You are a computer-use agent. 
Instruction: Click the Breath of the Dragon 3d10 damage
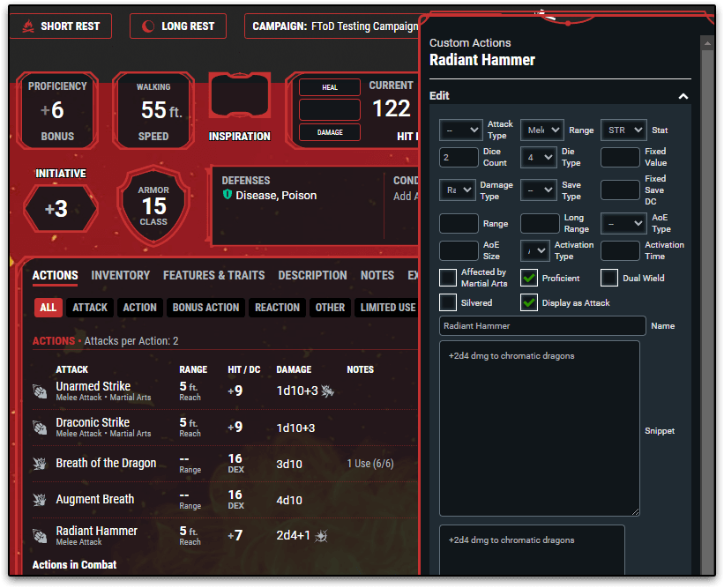[x=289, y=464]
